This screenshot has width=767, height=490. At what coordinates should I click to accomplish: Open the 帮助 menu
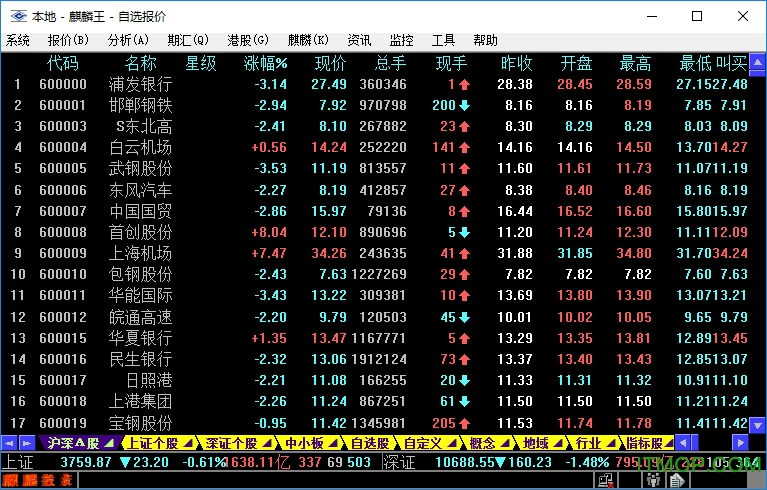coord(485,40)
